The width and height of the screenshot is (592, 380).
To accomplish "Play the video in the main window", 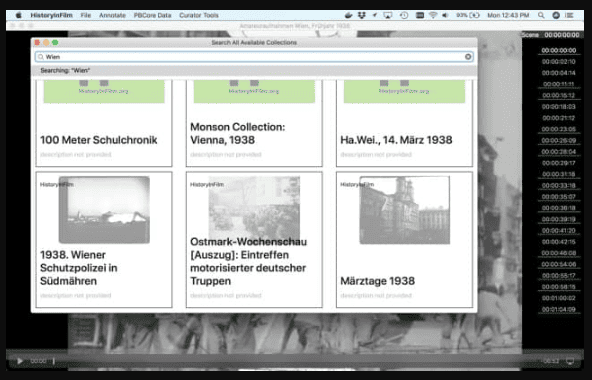I will (20, 361).
